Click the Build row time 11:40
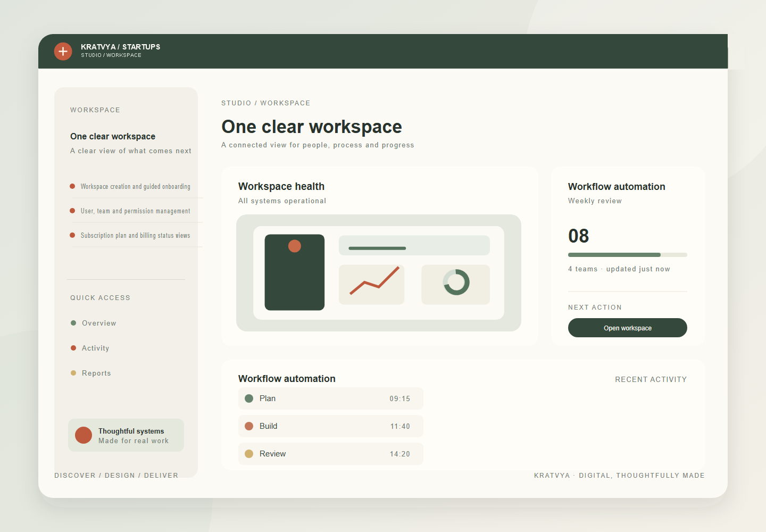Screen dimensions: 766x532 tap(400, 426)
